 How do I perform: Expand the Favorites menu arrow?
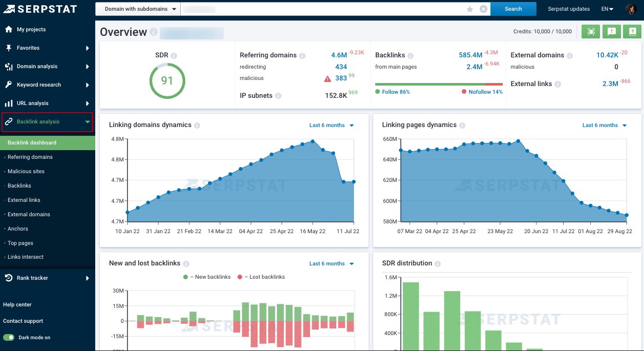coord(88,48)
